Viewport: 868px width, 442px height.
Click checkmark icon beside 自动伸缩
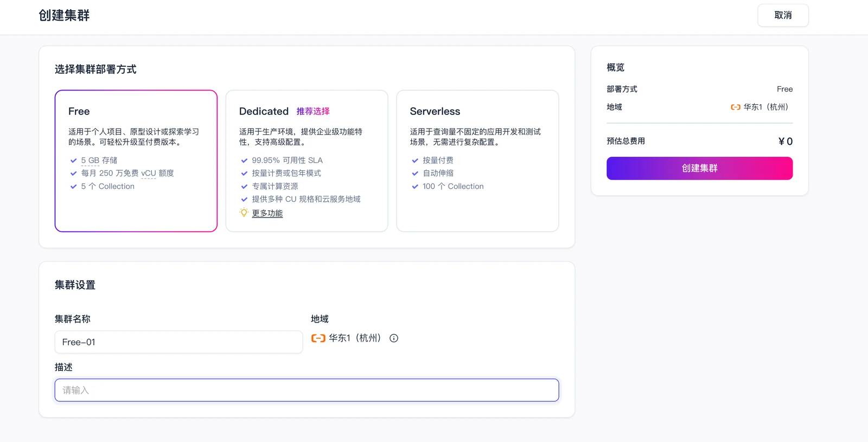[415, 174]
